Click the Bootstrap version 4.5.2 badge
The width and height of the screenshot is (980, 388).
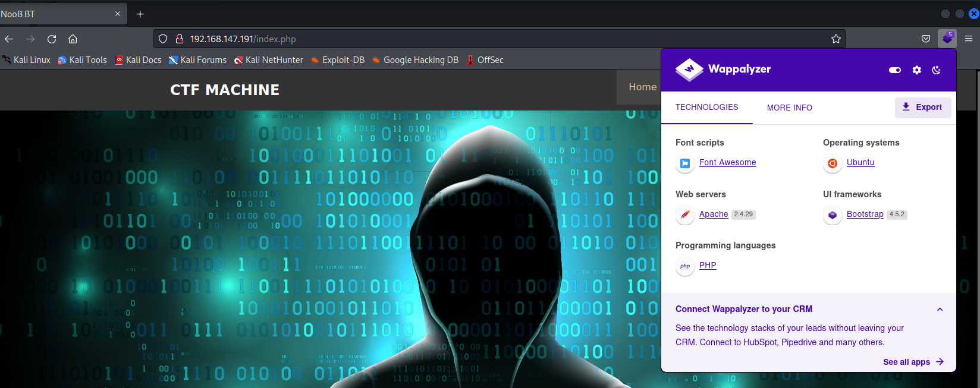coord(897,214)
